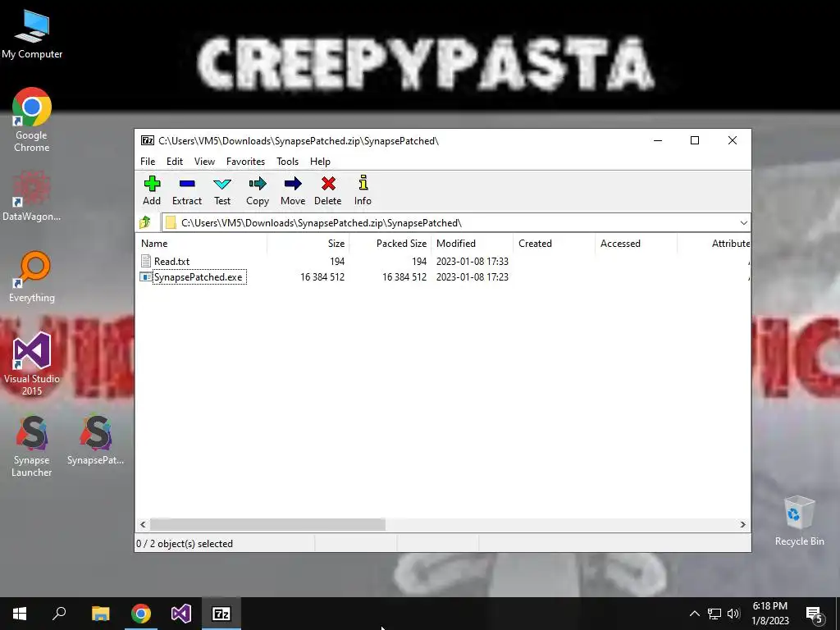Open the Edit menu
Screen dimensions: 840x630
tap(175, 162)
